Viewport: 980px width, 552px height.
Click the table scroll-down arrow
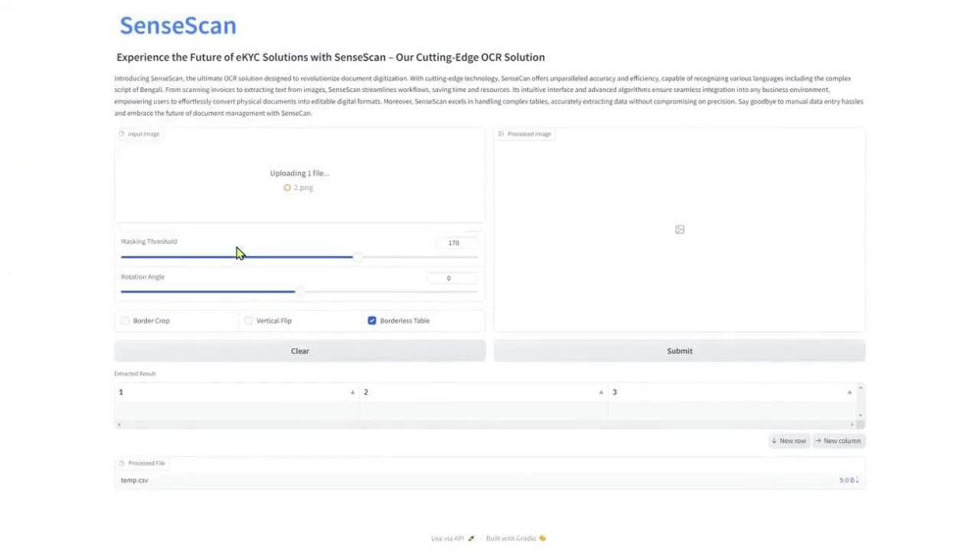(x=860, y=415)
